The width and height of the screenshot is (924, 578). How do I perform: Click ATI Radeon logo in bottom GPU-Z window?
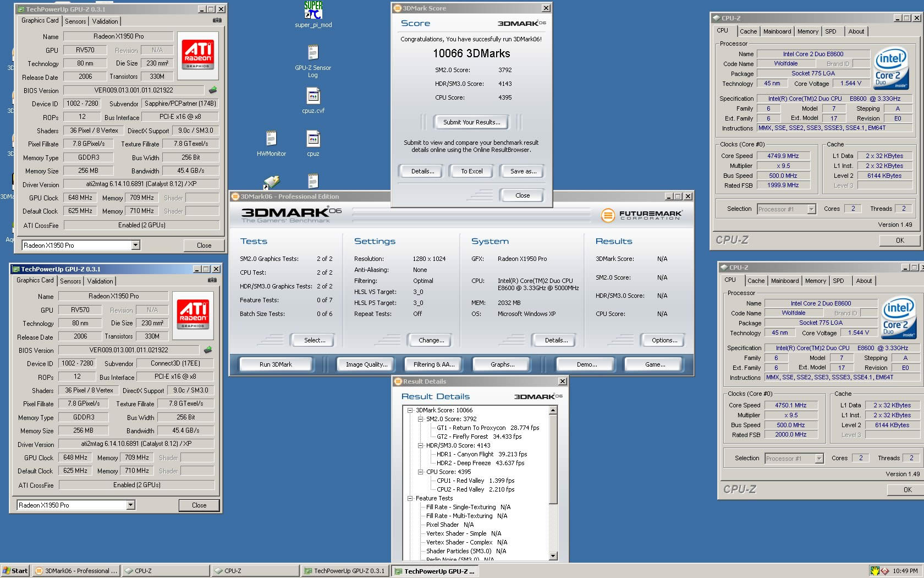pos(193,314)
